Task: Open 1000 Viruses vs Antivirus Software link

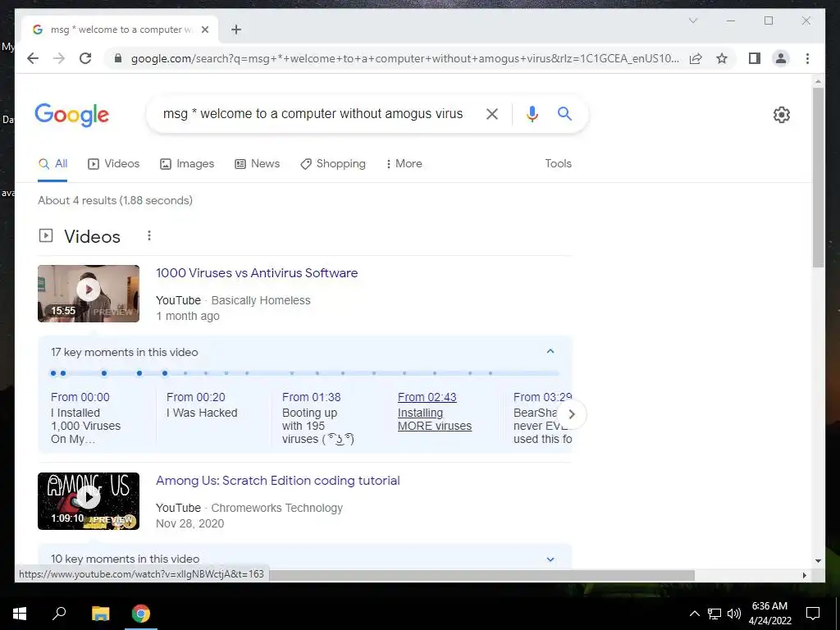Action: click(x=257, y=273)
